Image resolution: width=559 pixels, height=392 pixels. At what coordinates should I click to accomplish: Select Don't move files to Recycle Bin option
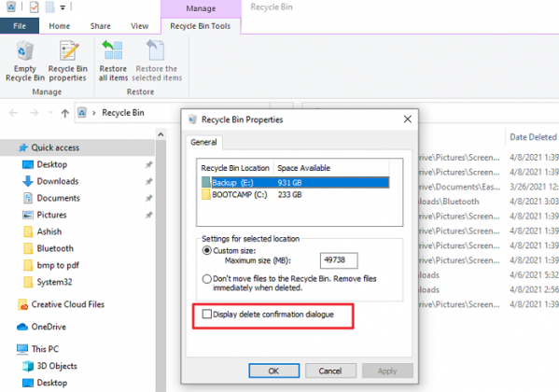(x=207, y=278)
